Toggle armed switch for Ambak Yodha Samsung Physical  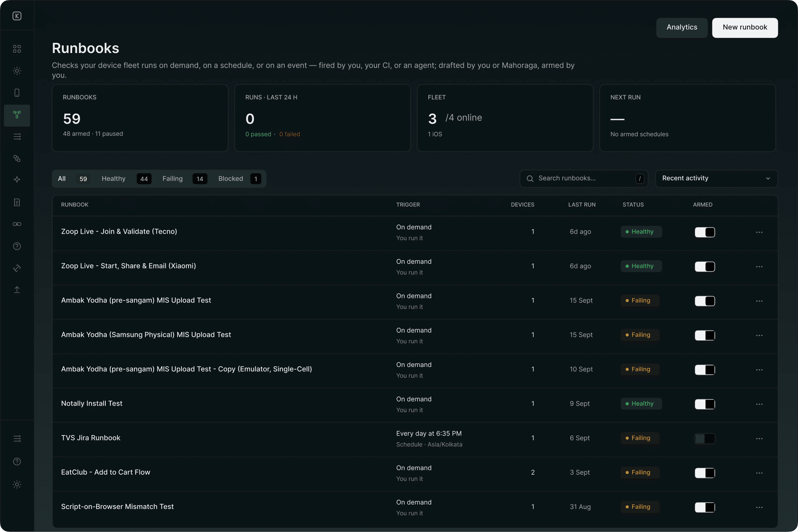coord(705,335)
